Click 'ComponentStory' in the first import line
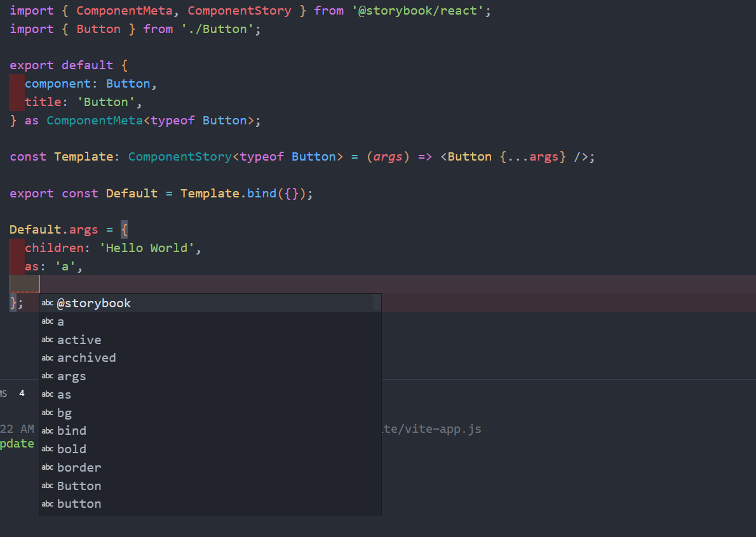This screenshot has width=756, height=537. 239,11
